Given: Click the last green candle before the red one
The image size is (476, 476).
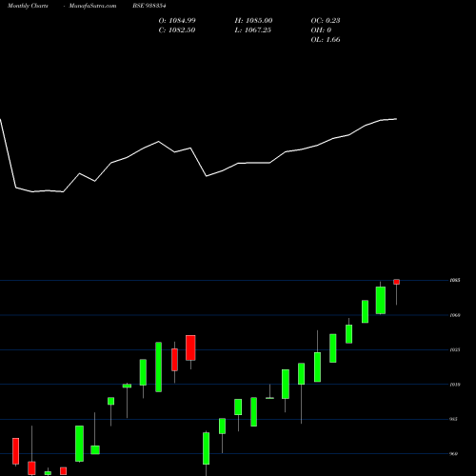Looking at the screenshot, I should coord(381,300).
